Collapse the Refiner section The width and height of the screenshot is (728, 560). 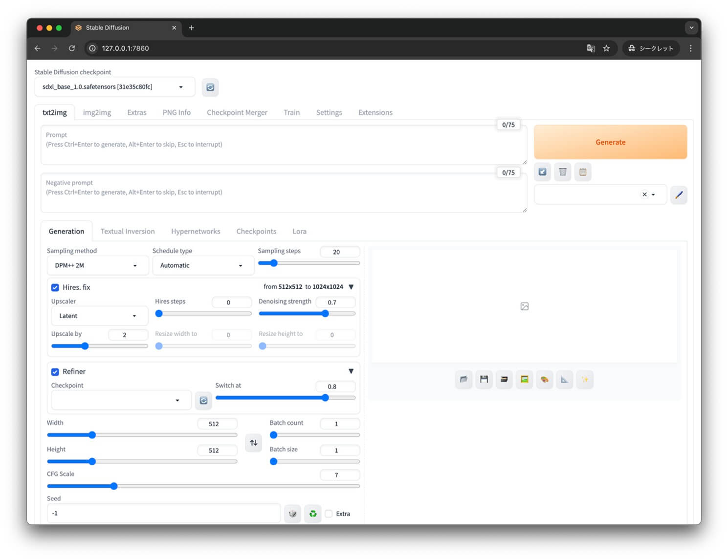[x=351, y=371]
